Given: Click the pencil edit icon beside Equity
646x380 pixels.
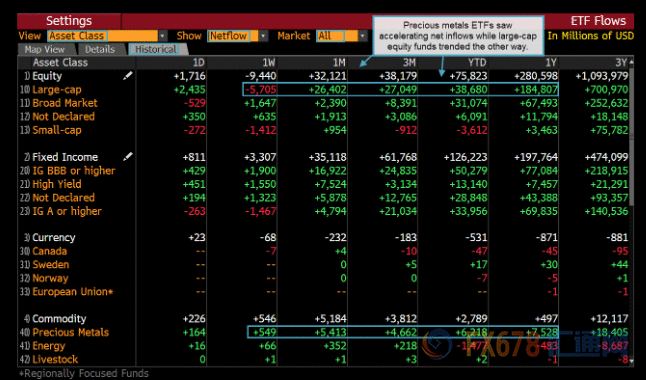Looking at the screenshot, I should point(128,75).
